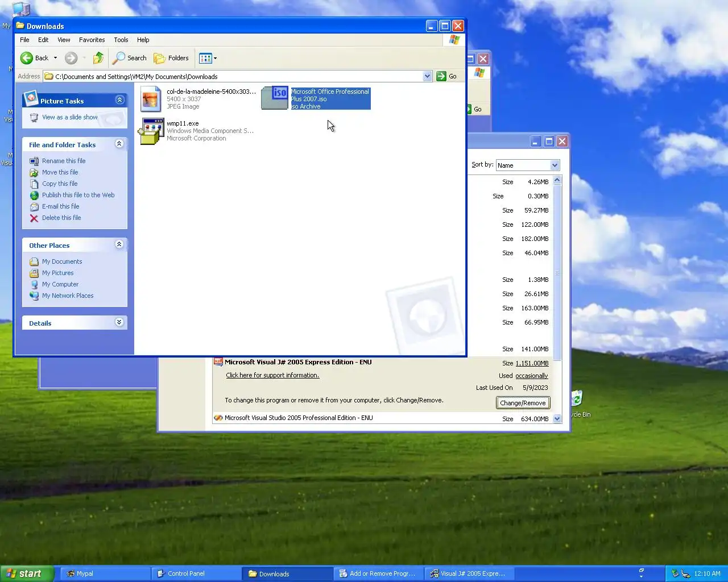Image resolution: width=728 pixels, height=582 pixels.
Task: Open the Sort by Name combo box
Action: (x=528, y=165)
